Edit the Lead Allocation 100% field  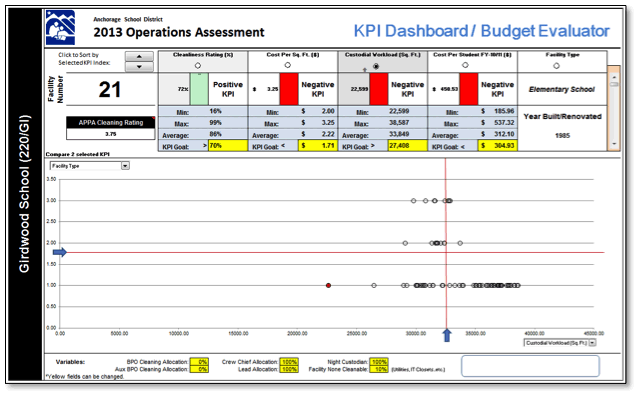click(x=289, y=369)
